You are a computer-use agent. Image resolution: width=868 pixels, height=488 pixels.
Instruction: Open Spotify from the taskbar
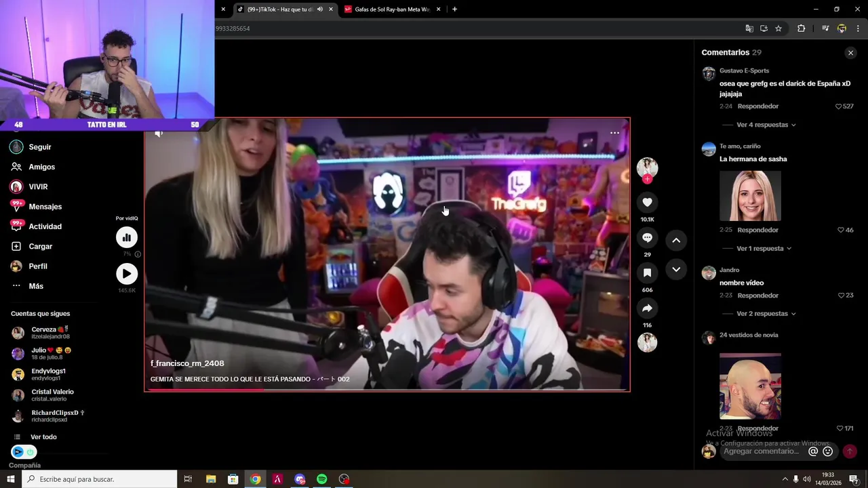click(322, 479)
